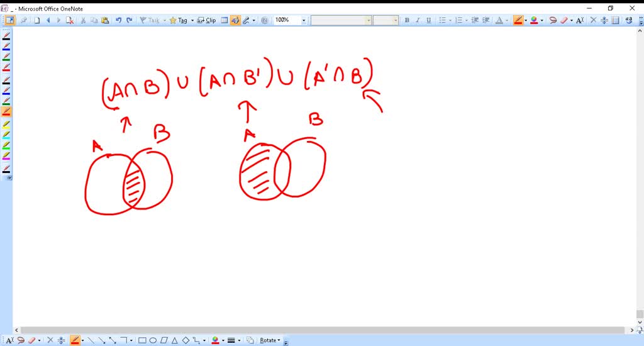644x346 pixels.
Task: Open eraser dropdown in bottom toolbar
Action: click(39, 340)
